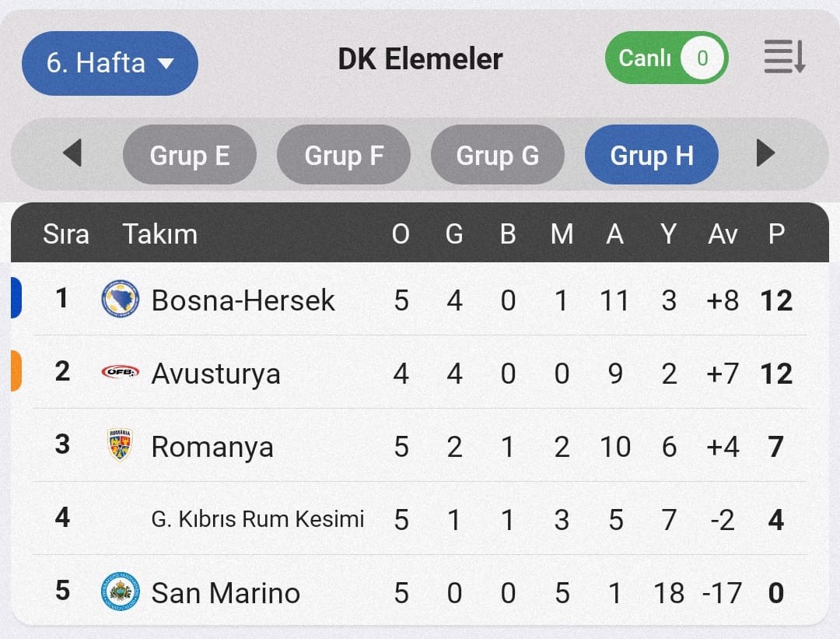Click the Bosna-Hersek team crest

tap(121, 299)
